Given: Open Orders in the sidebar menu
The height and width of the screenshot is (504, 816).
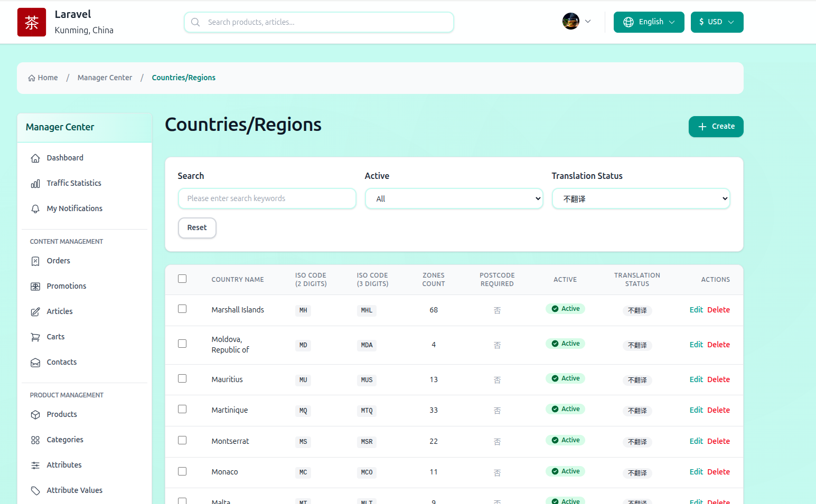Looking at the screenshot, I should point(58,261).
